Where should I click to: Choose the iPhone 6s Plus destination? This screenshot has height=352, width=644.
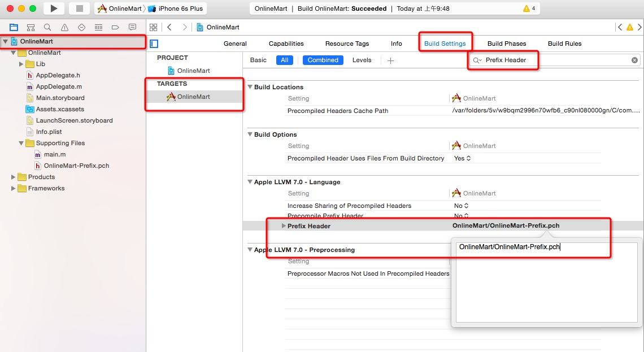(x=175, y=8)
